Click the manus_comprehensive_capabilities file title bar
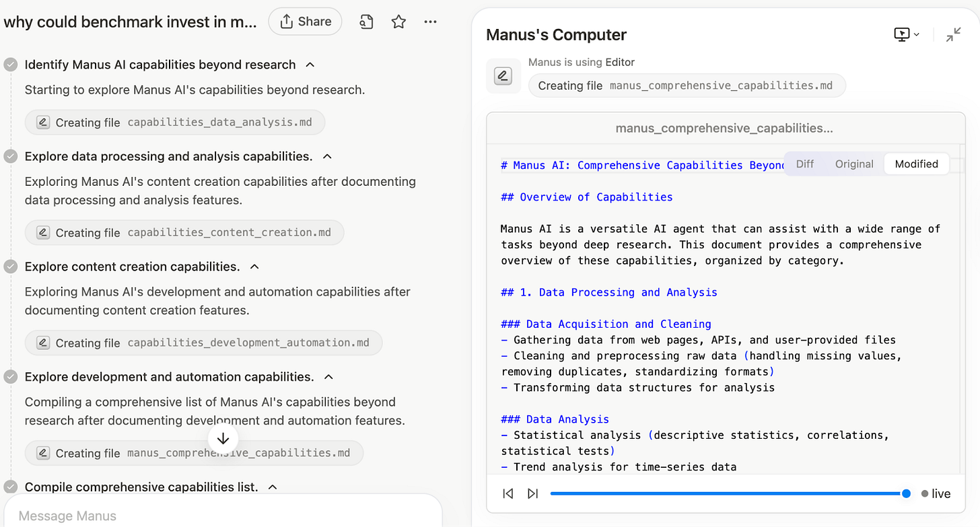980x527 pixels. (725, 128)
